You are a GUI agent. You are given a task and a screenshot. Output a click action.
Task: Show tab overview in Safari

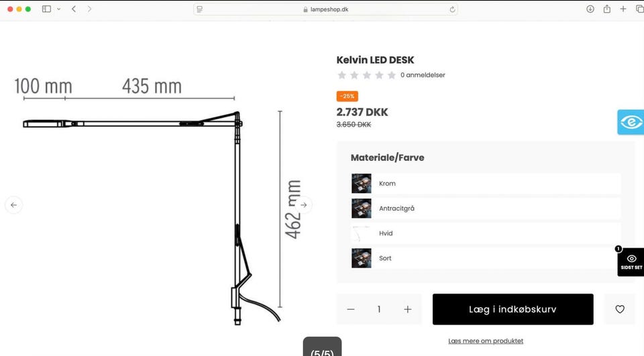point(639,9)
